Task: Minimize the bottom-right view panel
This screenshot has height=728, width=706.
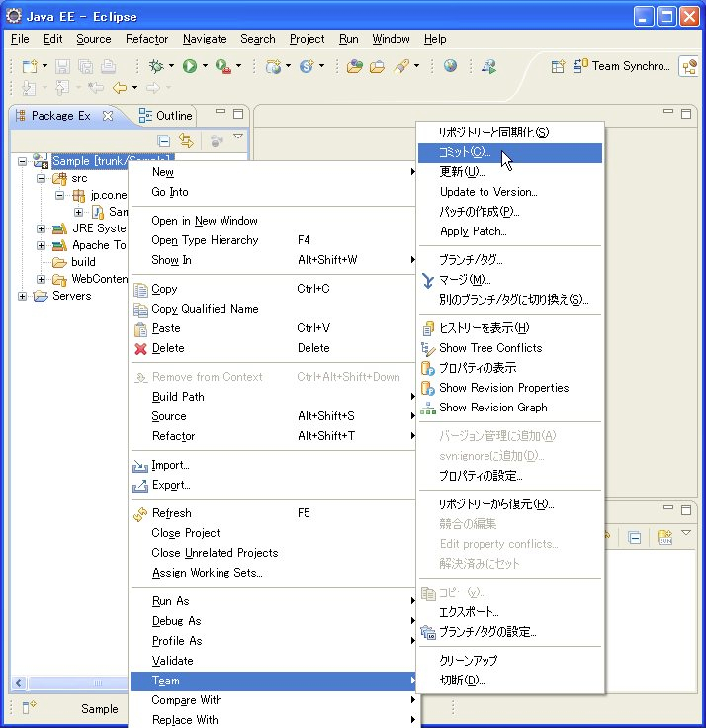Action: (x=668, y=507)
